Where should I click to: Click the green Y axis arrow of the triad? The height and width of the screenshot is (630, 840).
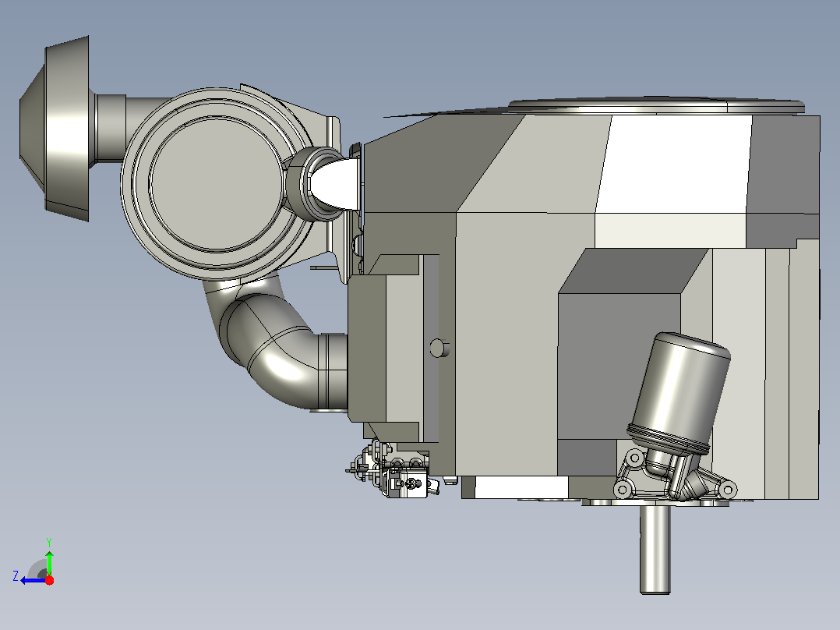[49, 562]
